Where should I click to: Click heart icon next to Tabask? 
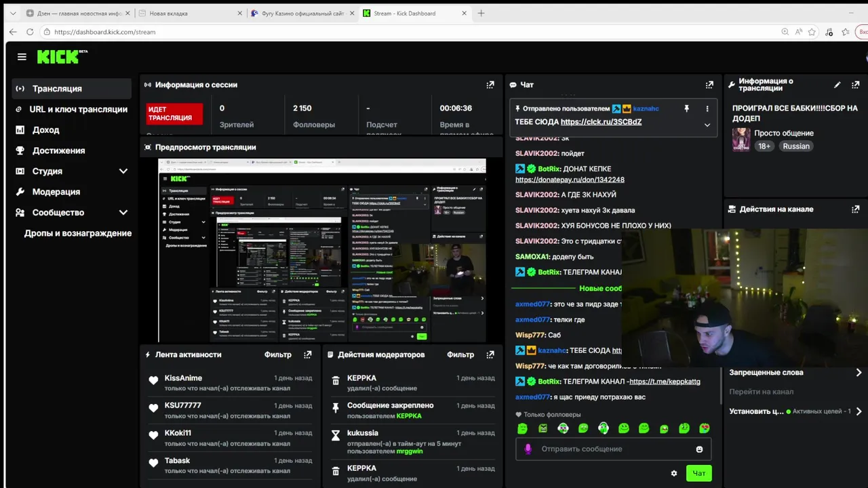[x=153, y=464]
